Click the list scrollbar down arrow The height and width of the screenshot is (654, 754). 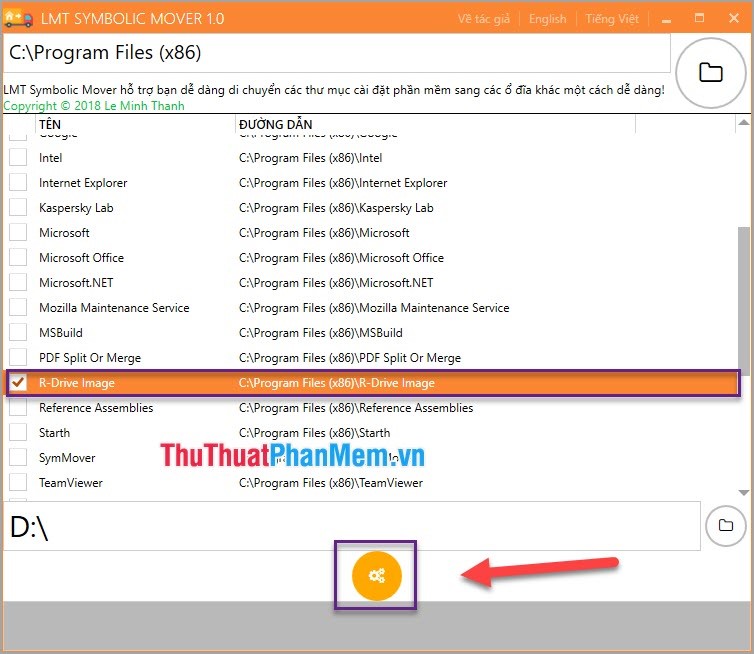[x=743, y=492]
